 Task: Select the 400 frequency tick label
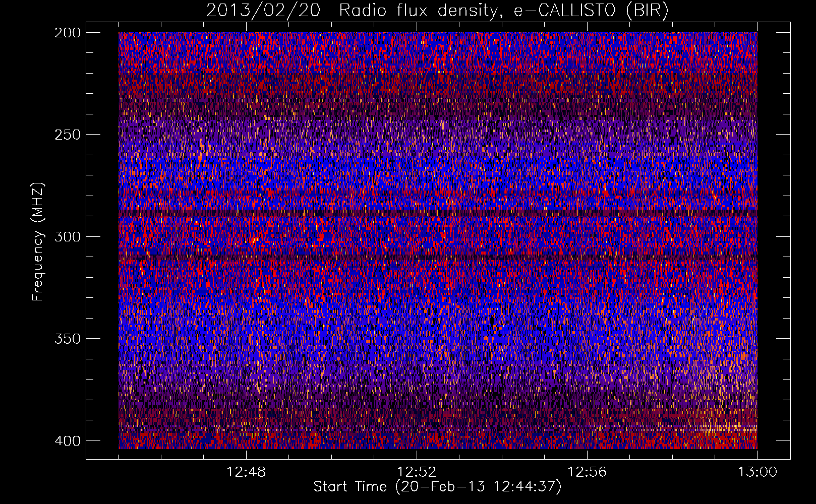pos(67,440)
